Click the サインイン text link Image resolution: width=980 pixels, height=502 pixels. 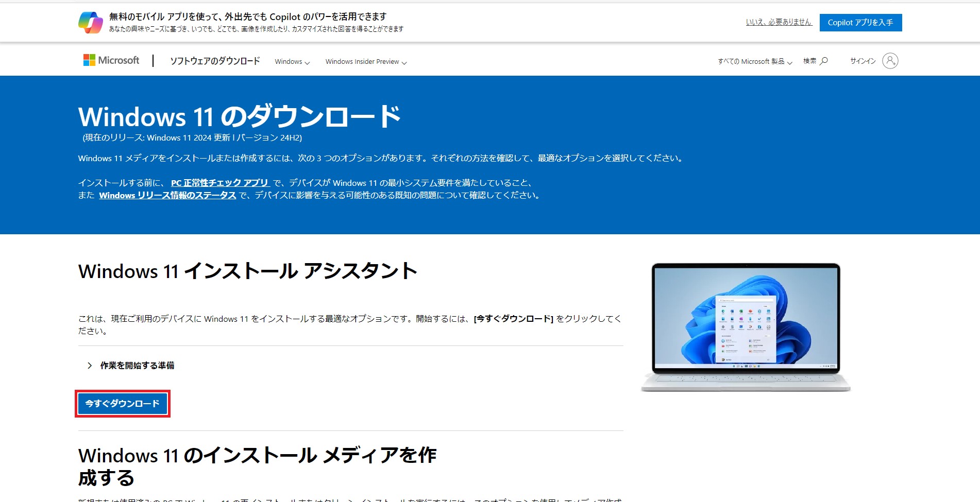[863, 61]
